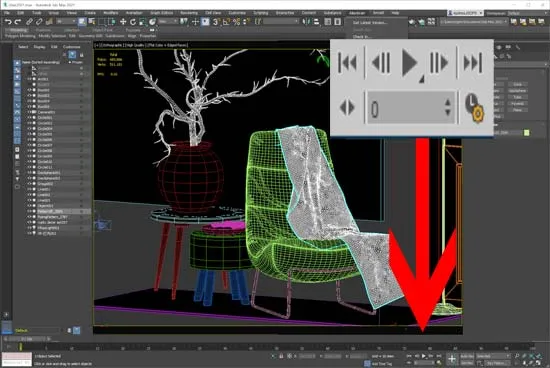Hide Group002 using its eye icon
The image size is (550, 368).
29,184
